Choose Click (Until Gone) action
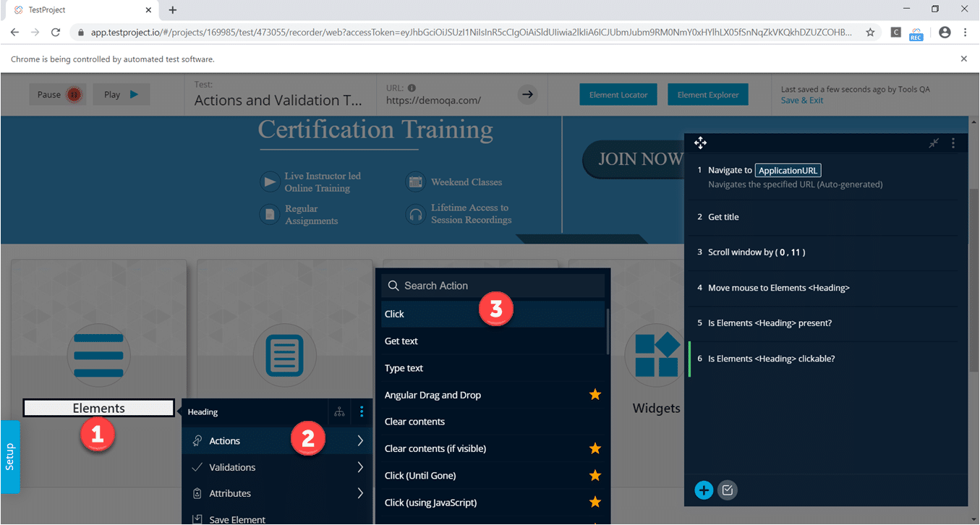Viewport: 980px width, 525px height. (493, 476)
